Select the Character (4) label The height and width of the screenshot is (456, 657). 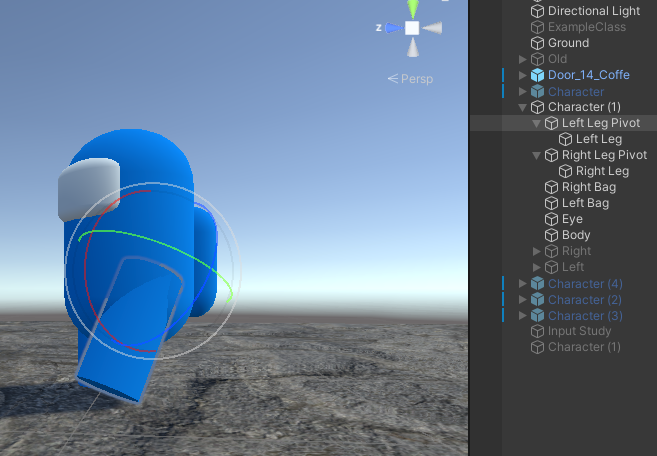(x=585, y=284)
